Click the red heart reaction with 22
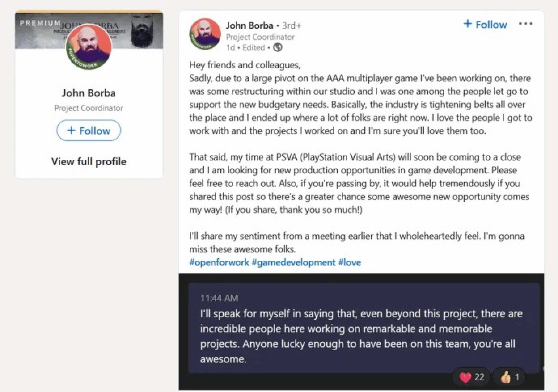Screen dimensions: 558x392 pyautogui.click(x=471, y=377)
